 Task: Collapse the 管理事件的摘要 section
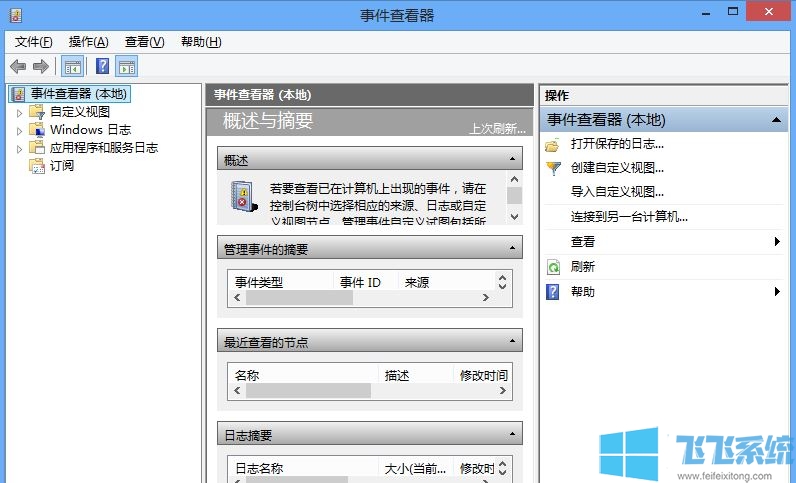point(512,249)
